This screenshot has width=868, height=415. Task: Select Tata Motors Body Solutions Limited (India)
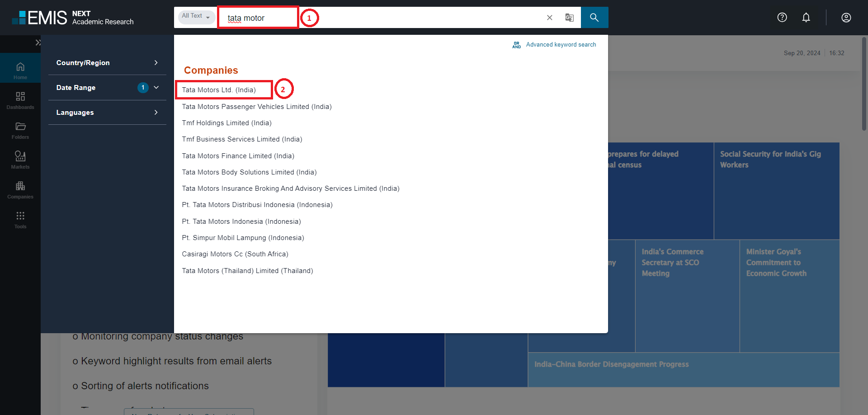tap(250, 172)
